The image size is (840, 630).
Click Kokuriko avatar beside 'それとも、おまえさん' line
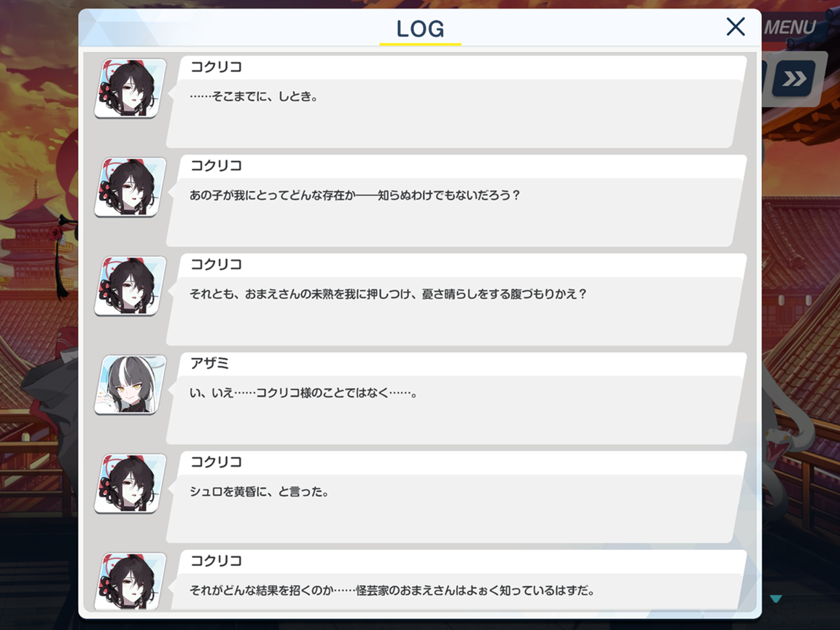[131, 286]
